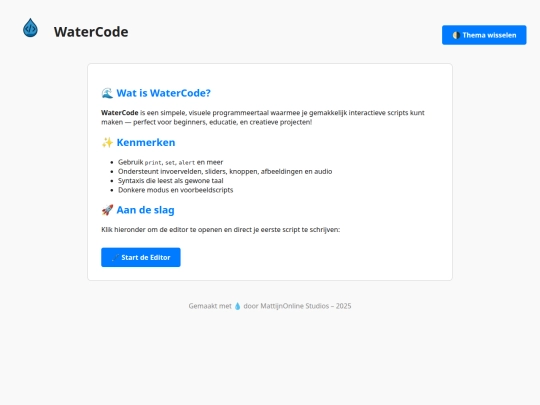The width and height of the screenshot is (540, 405).
Task: Click the water droplet emoji in footer
Action: [237, 306]
